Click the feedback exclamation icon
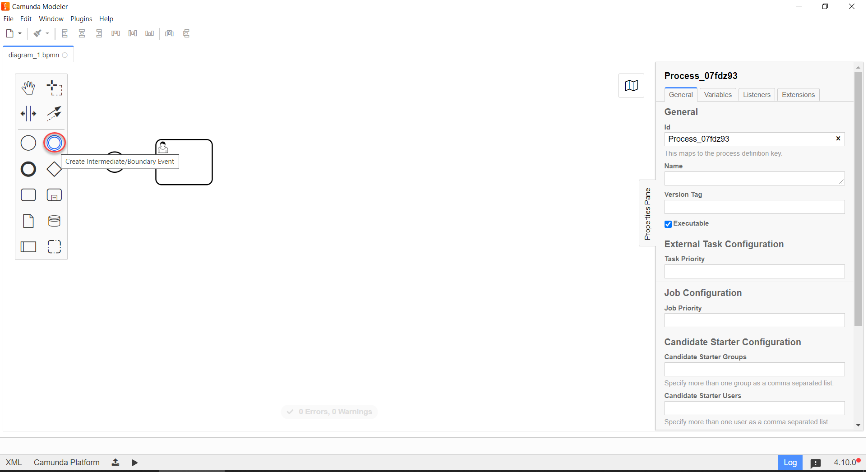868x472 pixels. [x=816, y=463]
